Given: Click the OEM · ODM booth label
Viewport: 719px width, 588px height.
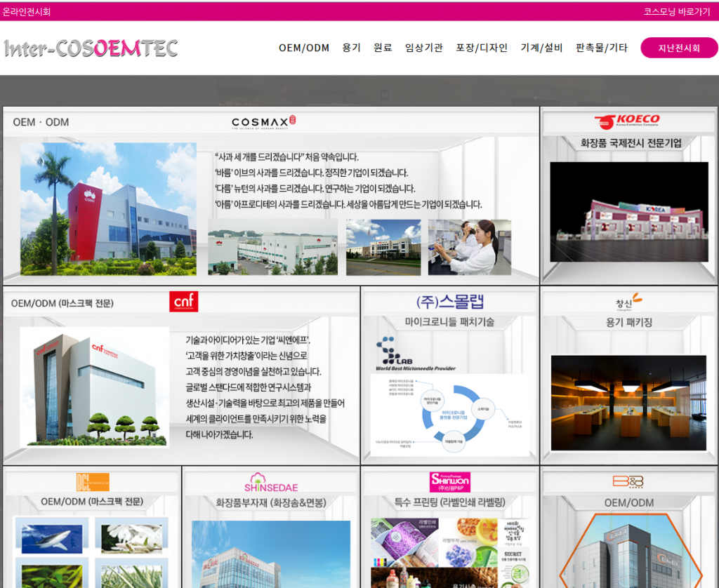Looking at the screenshot, I should 41,122.
